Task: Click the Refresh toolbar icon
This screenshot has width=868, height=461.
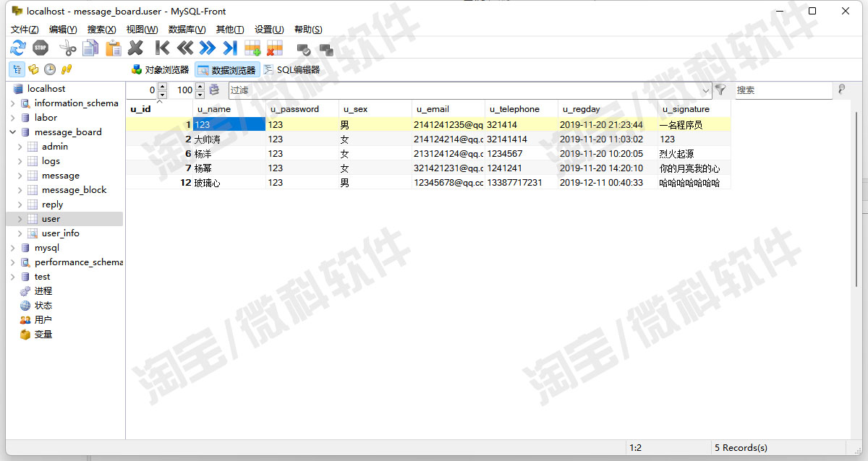Action: 18,48
